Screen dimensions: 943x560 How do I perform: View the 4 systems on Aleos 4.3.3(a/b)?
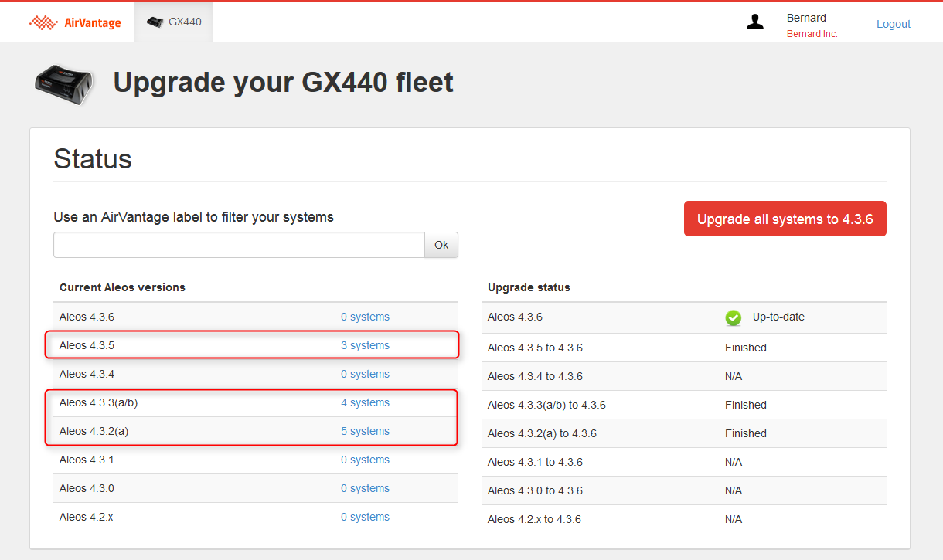pyautogui.click(x=365, y=402)
